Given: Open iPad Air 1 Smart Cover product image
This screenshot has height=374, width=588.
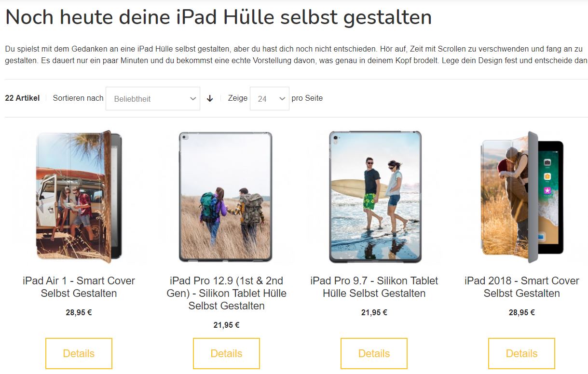Looking at the screenshot, I should 79,197.
